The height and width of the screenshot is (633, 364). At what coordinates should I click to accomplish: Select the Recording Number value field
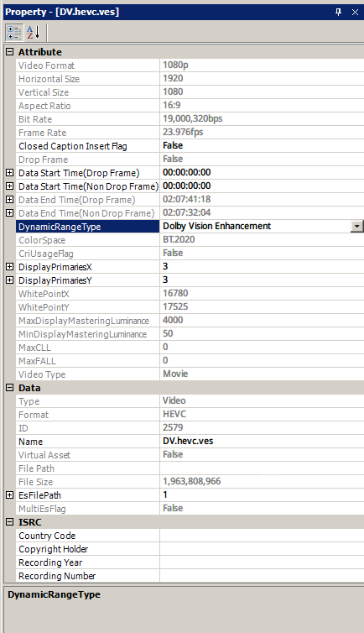(262, 576)
